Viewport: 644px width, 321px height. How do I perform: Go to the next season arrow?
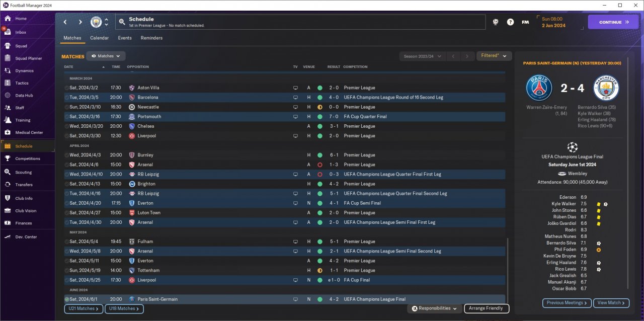pyautogui.click(x=467, y=56)
